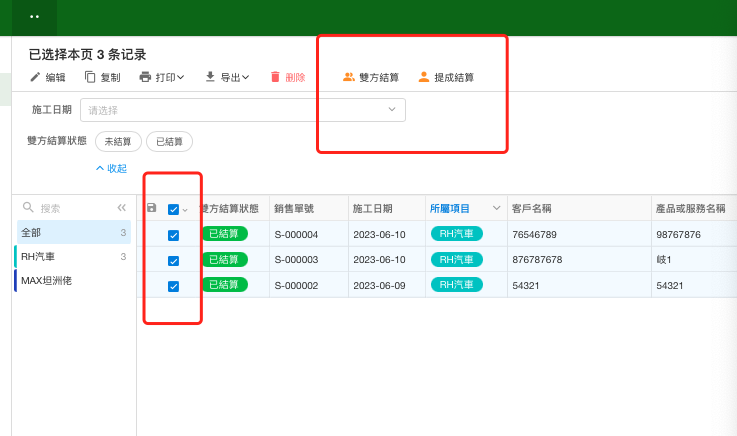
Task: Uncheck the checkbox for row S-000002
Action: (173, 286)
